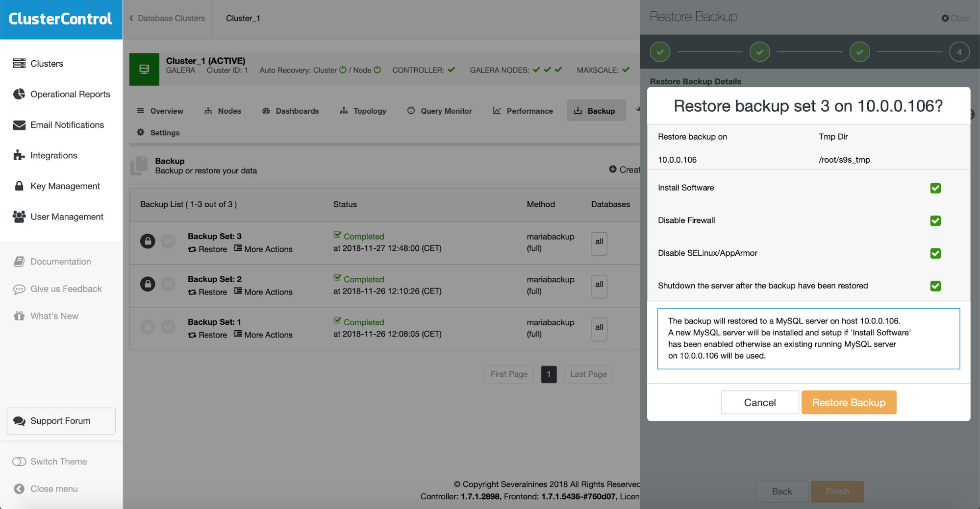
Task: Open More Actions for Backup Set 3
Action: [x=263, y=249]
